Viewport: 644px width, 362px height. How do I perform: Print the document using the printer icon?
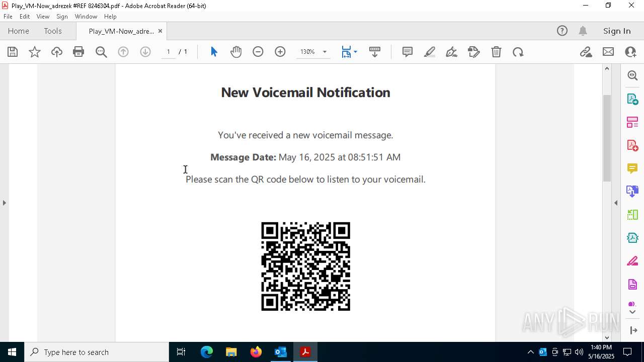[78, 52]
